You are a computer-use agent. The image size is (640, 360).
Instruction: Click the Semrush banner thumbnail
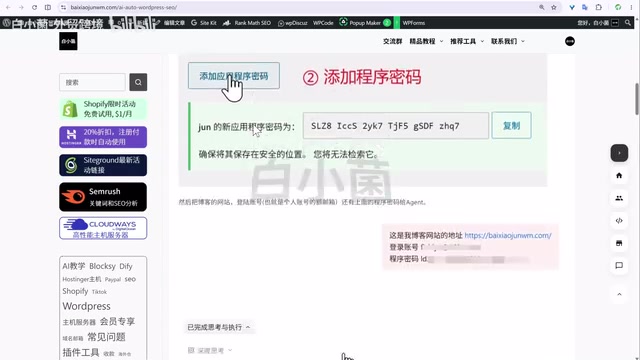pyautogui.click(x=103, y=197)
